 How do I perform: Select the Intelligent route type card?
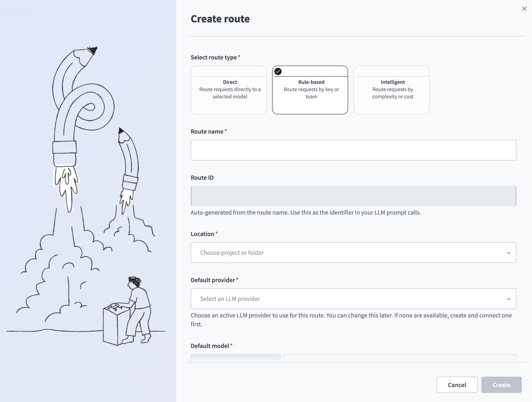(391, 90)
